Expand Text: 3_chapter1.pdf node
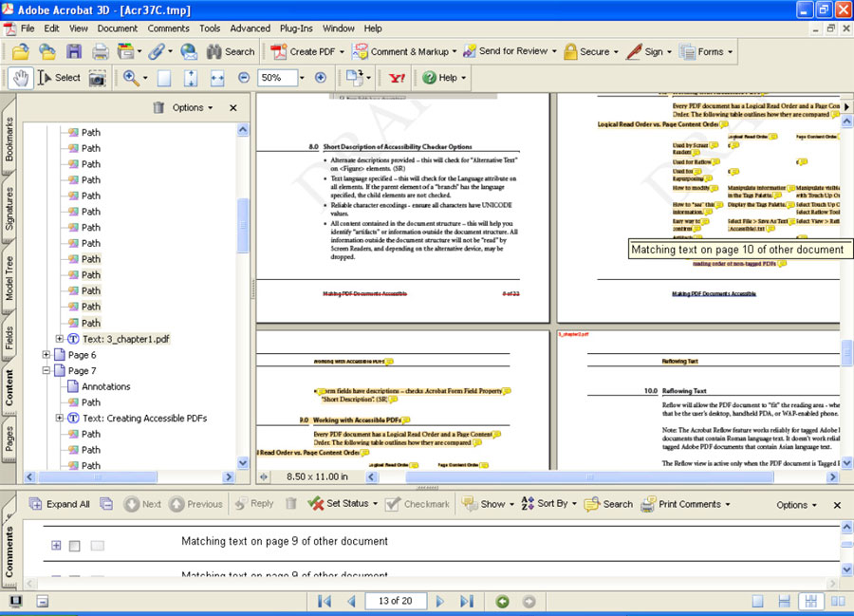Viewport: 854px width, 616px height. pos(60,339)
